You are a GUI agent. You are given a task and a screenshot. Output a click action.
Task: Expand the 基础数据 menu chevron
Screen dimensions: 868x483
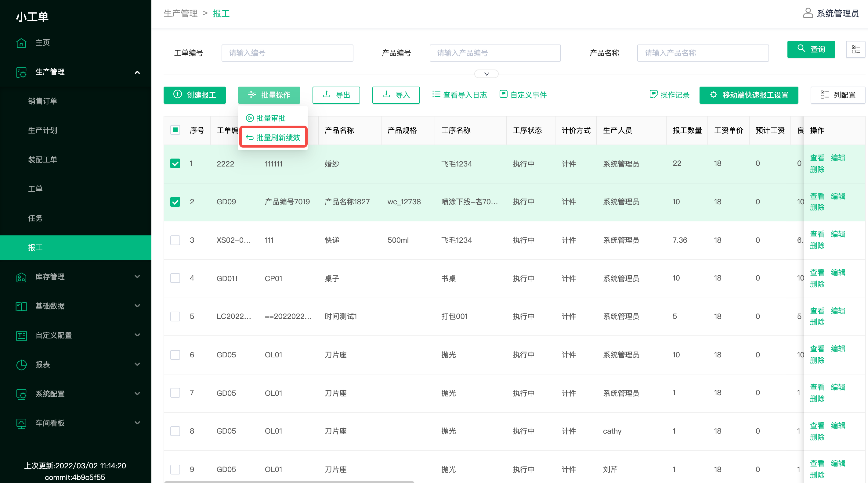[x=137, y=306]
